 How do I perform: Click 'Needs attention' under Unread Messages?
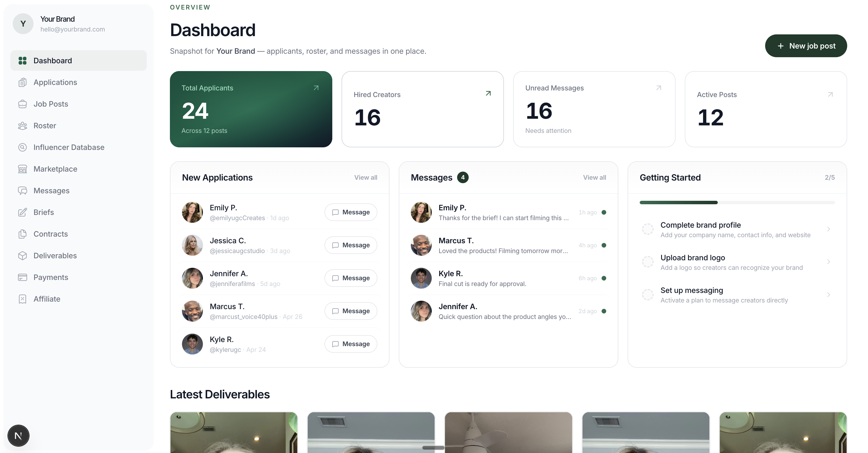point(548,131)
